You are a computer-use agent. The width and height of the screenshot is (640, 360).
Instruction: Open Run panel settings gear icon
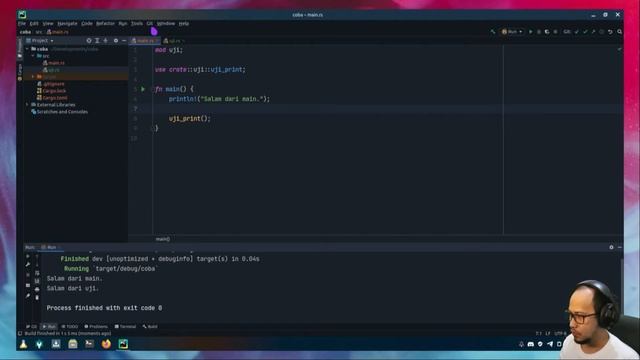pos(611,247)
